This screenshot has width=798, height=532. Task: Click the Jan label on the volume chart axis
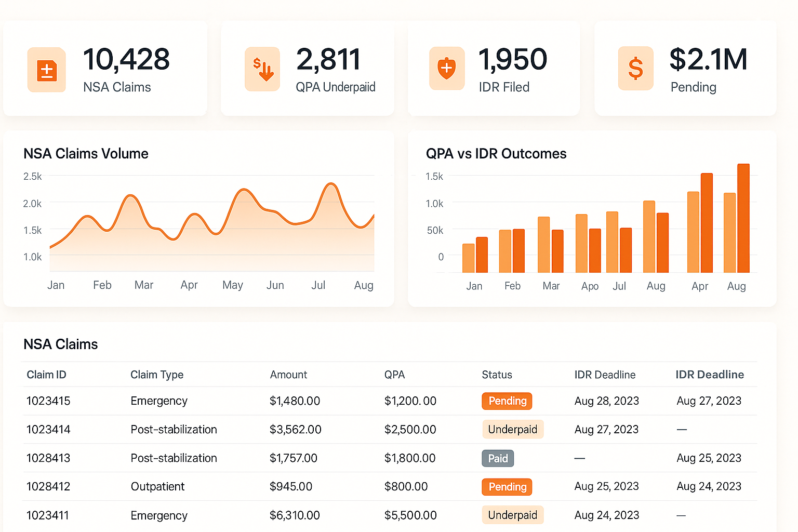click(x=56, y=285)
